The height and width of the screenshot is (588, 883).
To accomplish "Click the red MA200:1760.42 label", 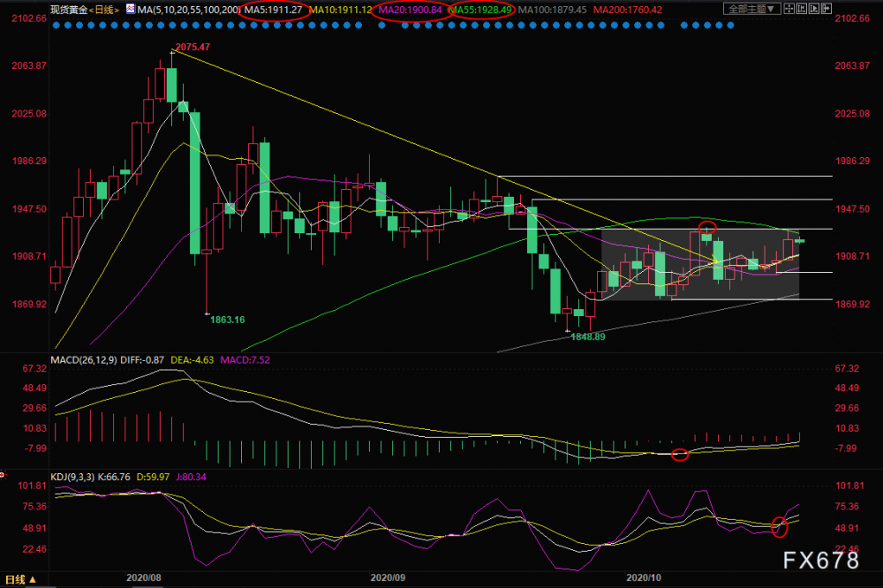I will [628, 10].
